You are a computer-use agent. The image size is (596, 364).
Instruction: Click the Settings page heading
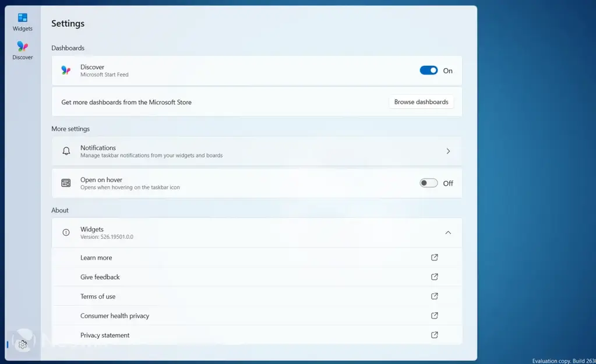point(68,23)
